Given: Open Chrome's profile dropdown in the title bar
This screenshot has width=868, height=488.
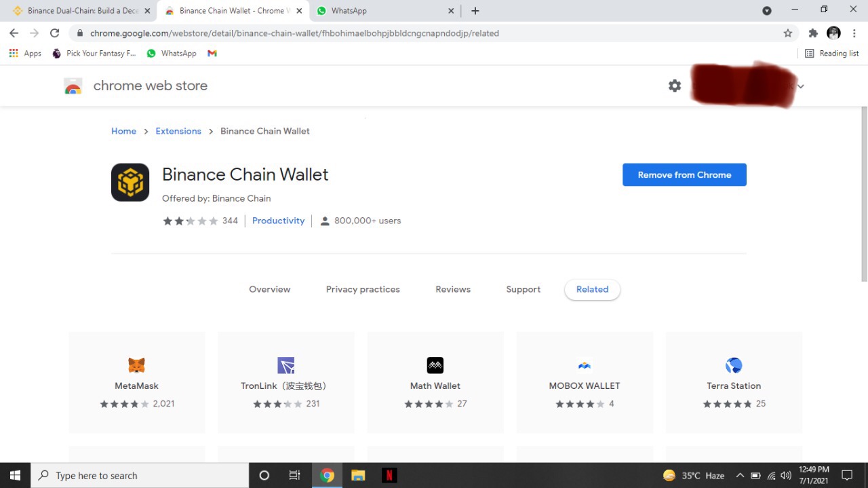Looking at the screenshot, I should [767, 11].
